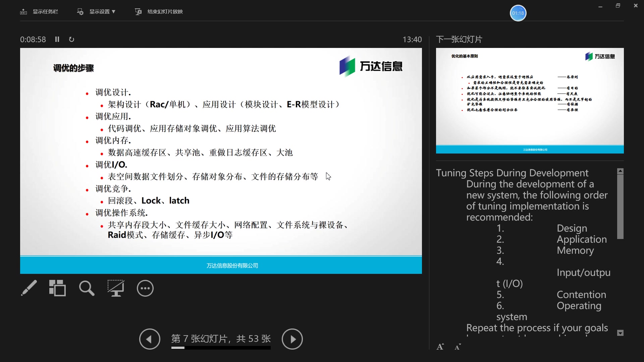
Task: Click the magnifier zoom into slide icon
Action: click(87, 288)
